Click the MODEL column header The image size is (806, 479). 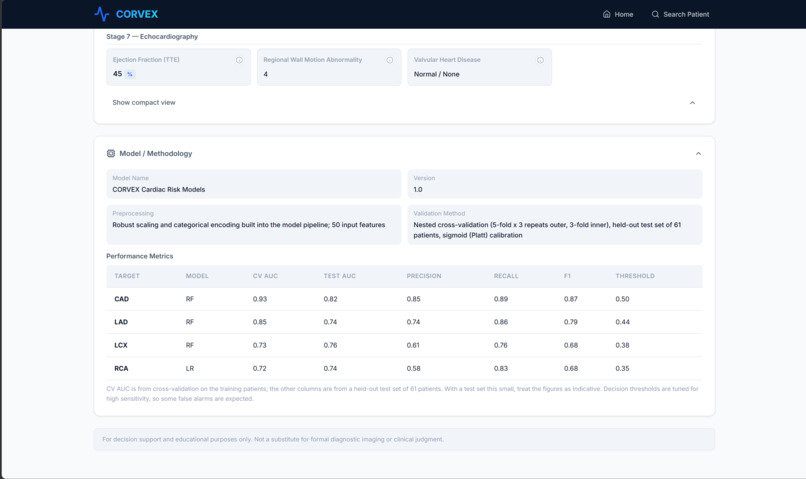point(197,276)
